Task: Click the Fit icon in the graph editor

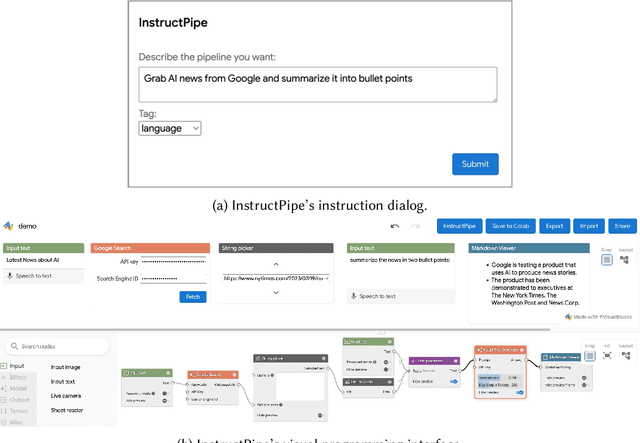Action: [607, 356]
